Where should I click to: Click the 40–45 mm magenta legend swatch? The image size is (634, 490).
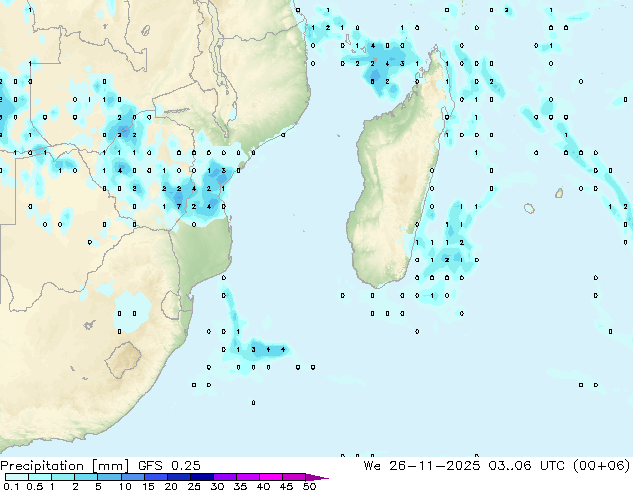click(271, 477)
